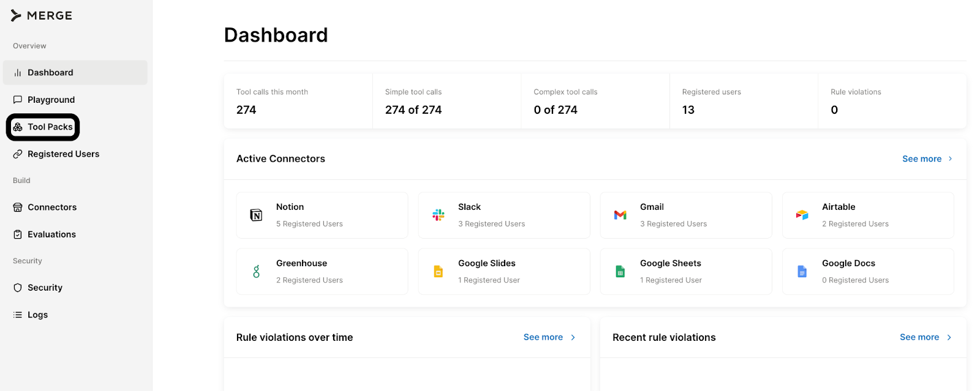Viewport: 980px width, 391px height.
Task: Select the Notion connector name
Action: [290, 207]
